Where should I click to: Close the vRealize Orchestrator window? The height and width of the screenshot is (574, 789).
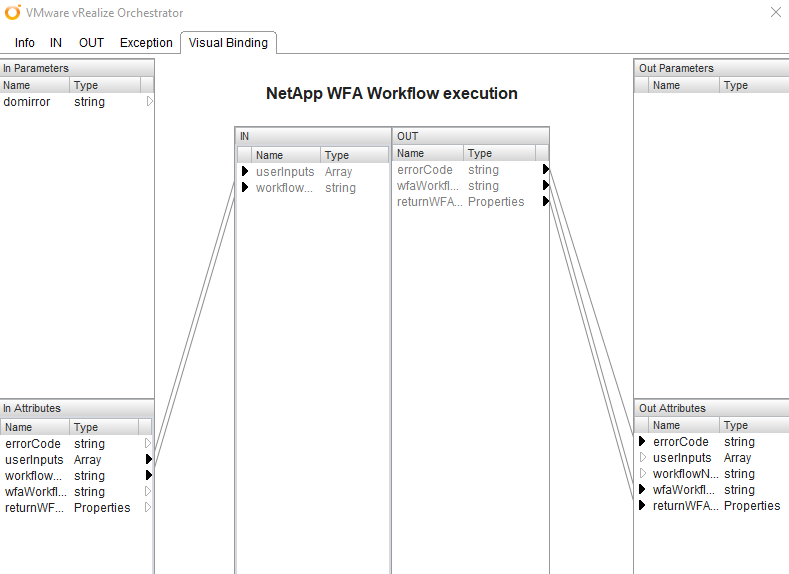[x=776, y=12]
